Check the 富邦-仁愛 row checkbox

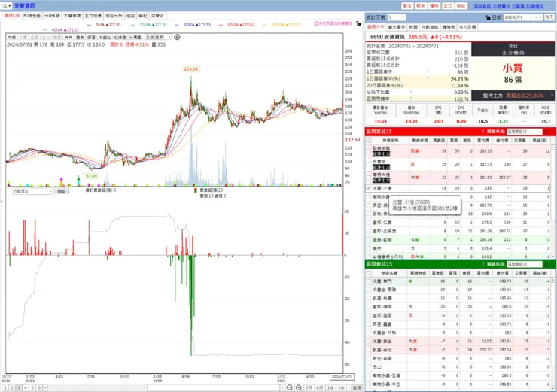pyautogui.click(x=369, y=223)
